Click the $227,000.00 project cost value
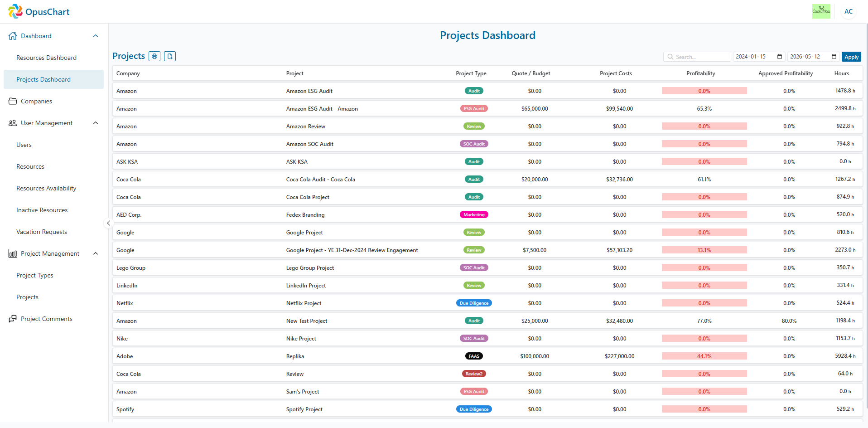This screenshot has height=428, width=868. tap(619, 356)
